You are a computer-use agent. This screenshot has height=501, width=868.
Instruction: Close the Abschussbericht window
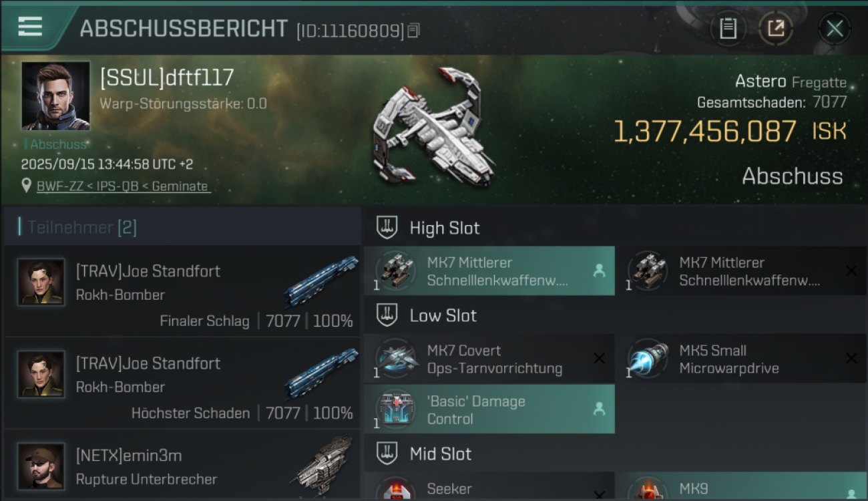[835, 29]
